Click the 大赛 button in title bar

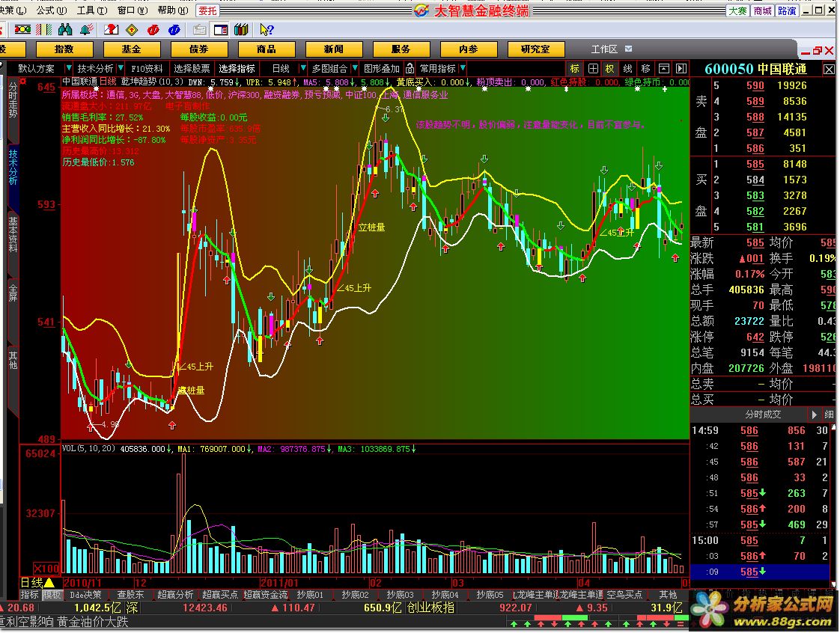pyautogui.click(x=737, y=10)
